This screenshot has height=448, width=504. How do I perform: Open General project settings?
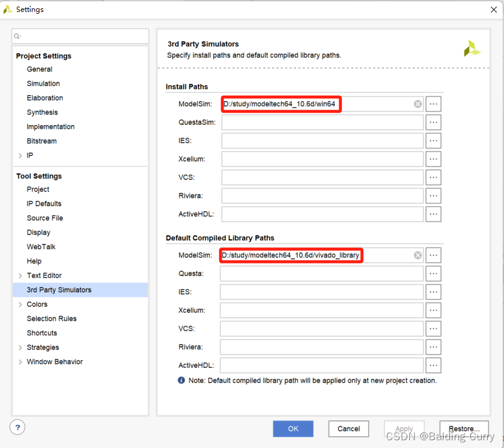point(40,69)
